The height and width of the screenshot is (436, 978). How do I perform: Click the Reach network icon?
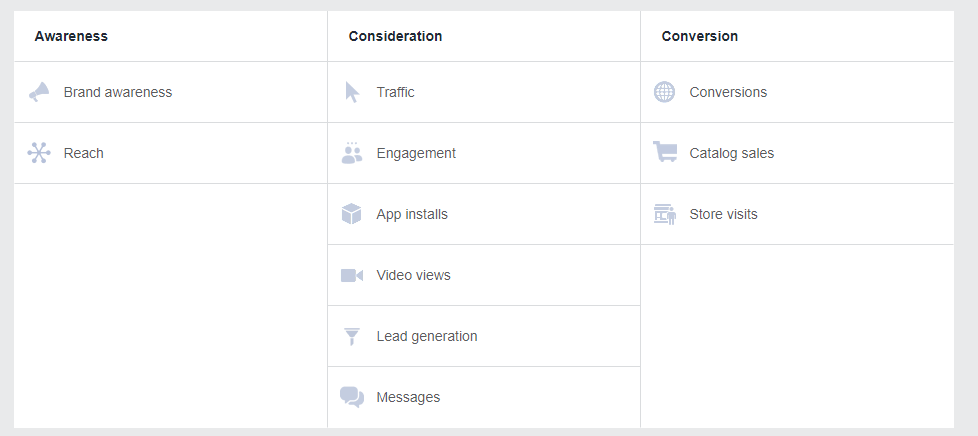39,153
